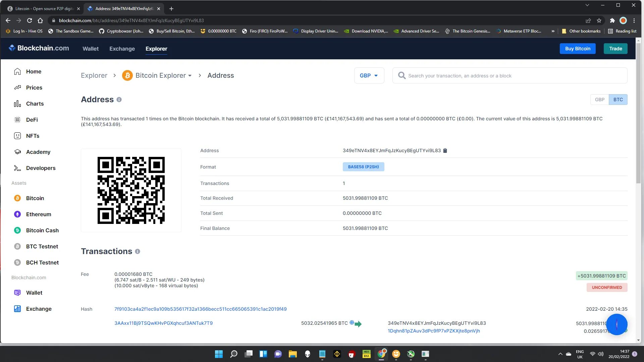The width and height of the screenshot is (644, 362).
Task: Open Charts from the sidebar
Action: 35,104
